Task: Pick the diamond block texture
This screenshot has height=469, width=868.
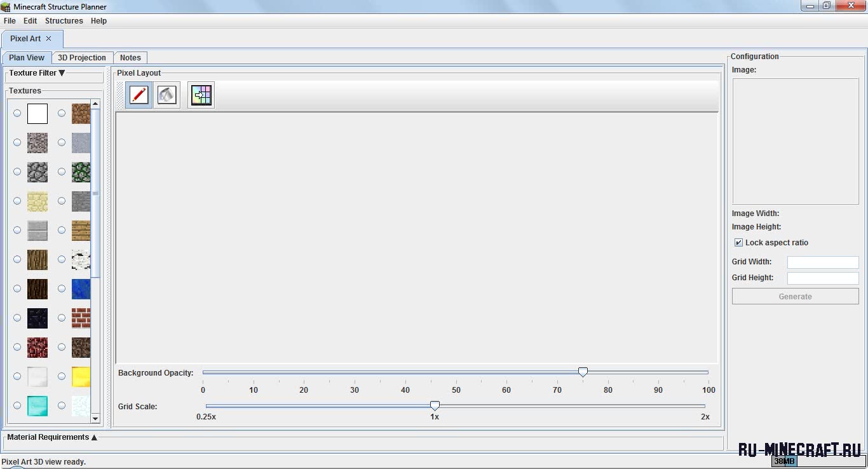Action: [x=37, y=406]
